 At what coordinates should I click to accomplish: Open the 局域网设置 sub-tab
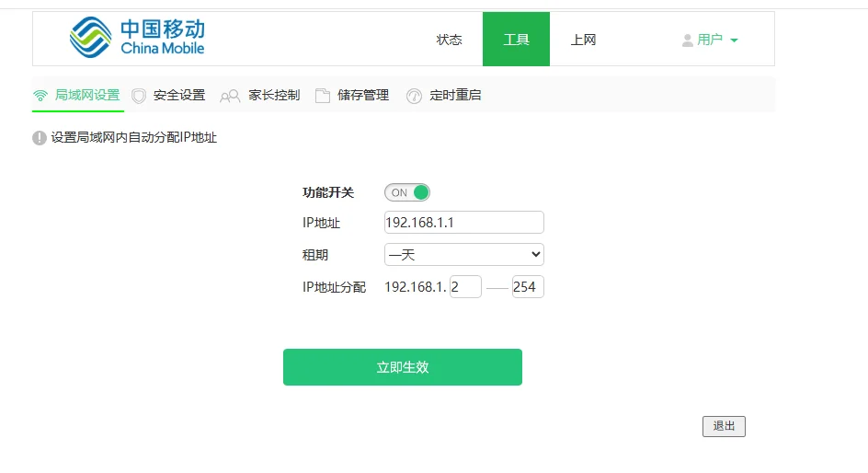[78, 96]
